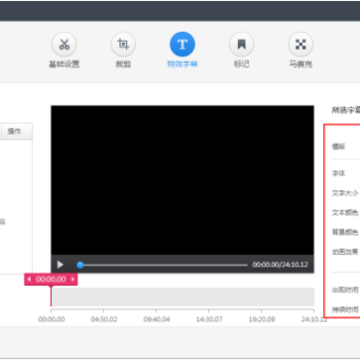
Task: Click the gray timeline track at 09:40.04
Action: (157, 297)
